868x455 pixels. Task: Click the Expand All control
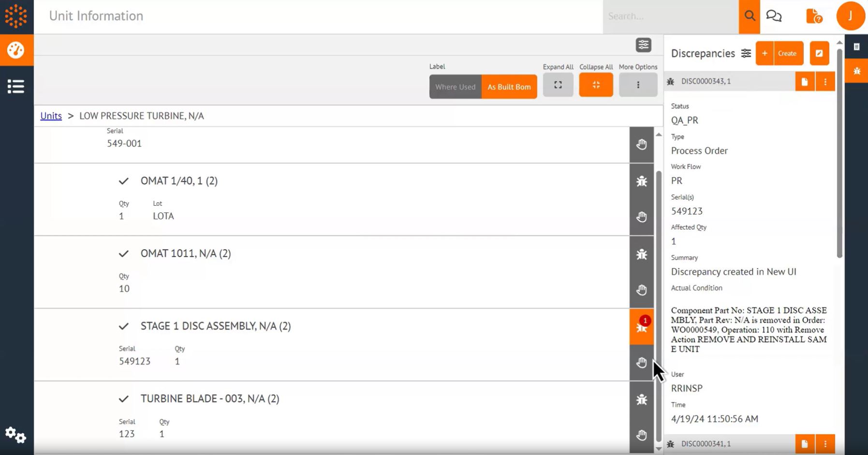coord(558,84)
